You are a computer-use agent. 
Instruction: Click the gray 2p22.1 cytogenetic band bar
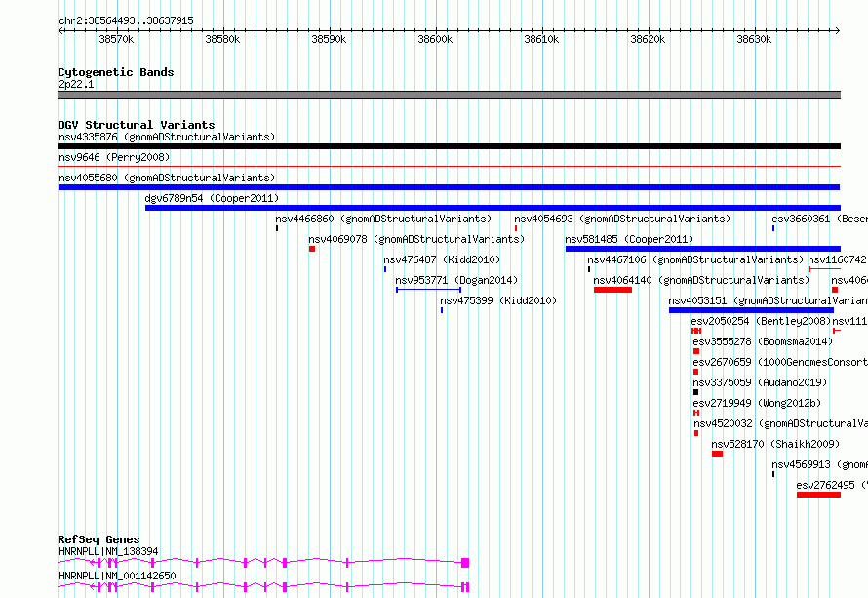(449, 95)
